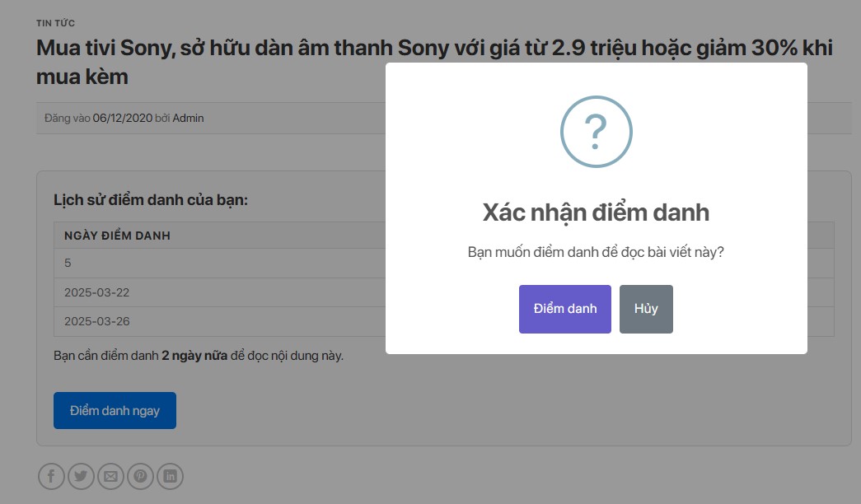This screenshot has height=504, width=861.
Task: Share article via Pinterest icon
Action: [x=140, y=476]
